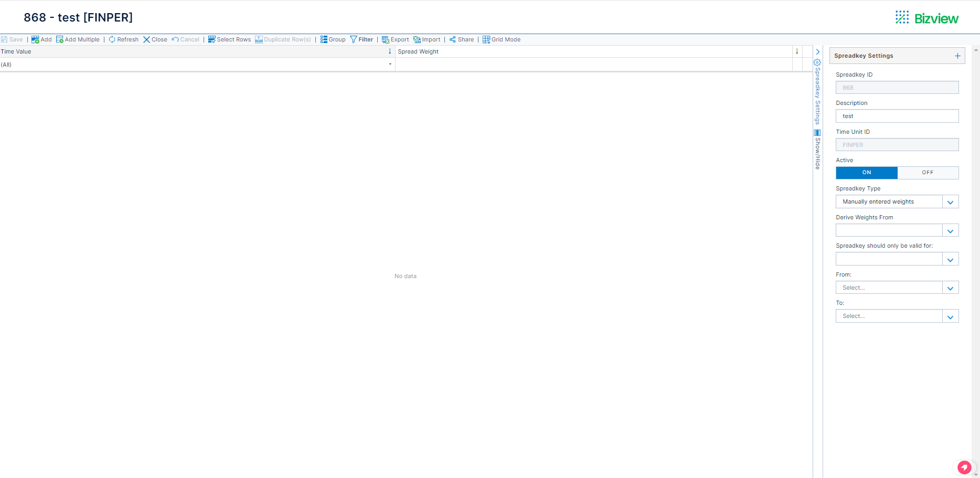Open the red chat bubble icon
This screenshot has width=980, height=478.
(x=964, y=467)
